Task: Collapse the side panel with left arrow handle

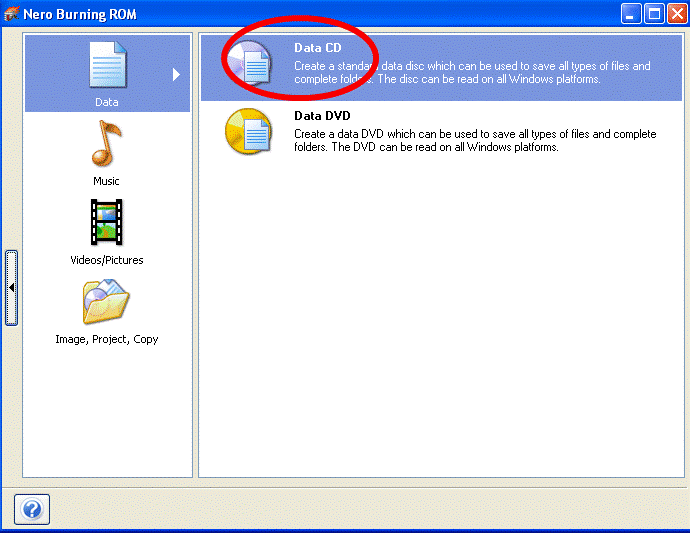Action: (x=11, y=288)
